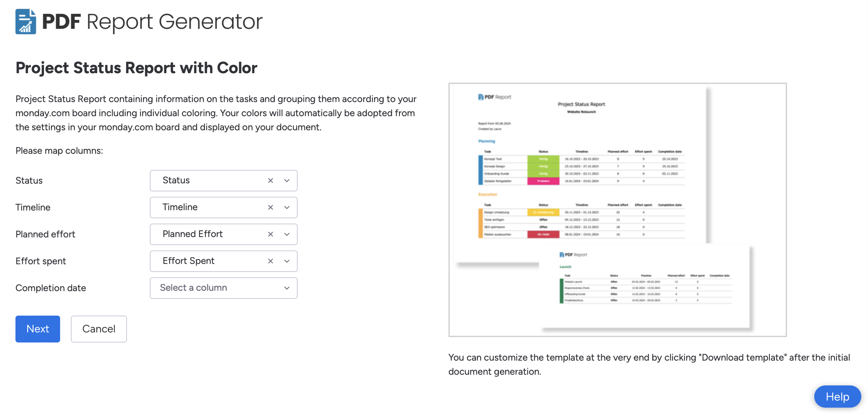Click the X icon on Effort Spent field
Viewport: 868px width, 415px height.
(x=270, y=261)
